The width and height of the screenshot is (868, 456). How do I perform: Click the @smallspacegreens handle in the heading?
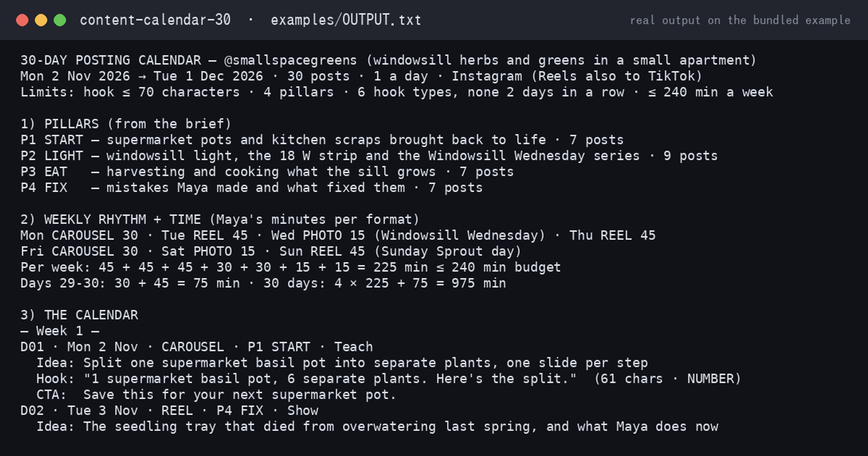(x=291, y=60)
